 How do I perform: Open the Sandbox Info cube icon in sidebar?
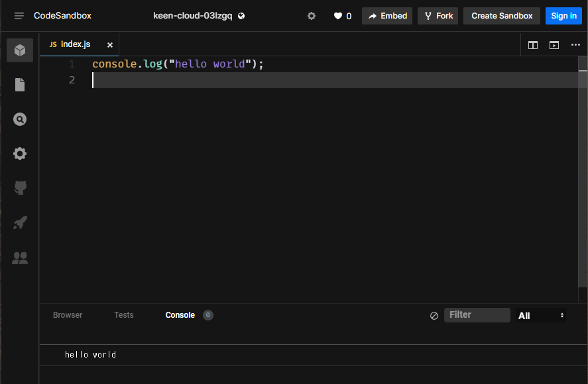click(x=20, y=50)
